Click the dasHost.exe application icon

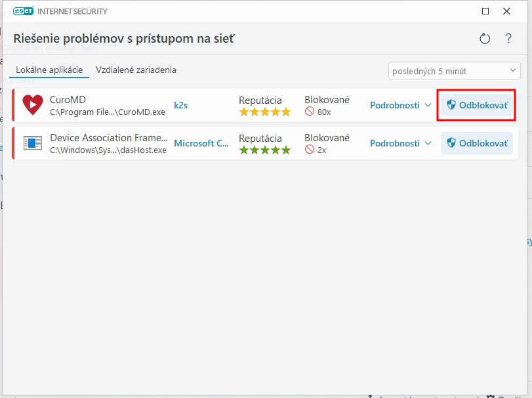[x=33, y=143]
